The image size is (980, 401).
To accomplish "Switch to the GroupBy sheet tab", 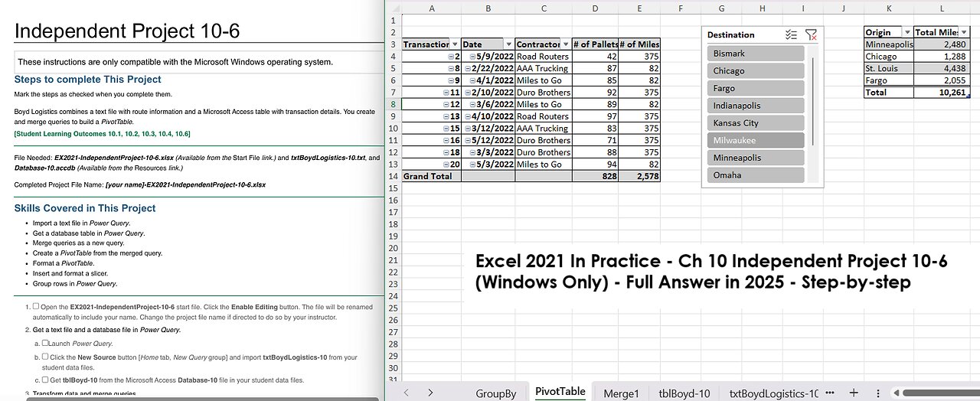I will (x=495, y=393).
